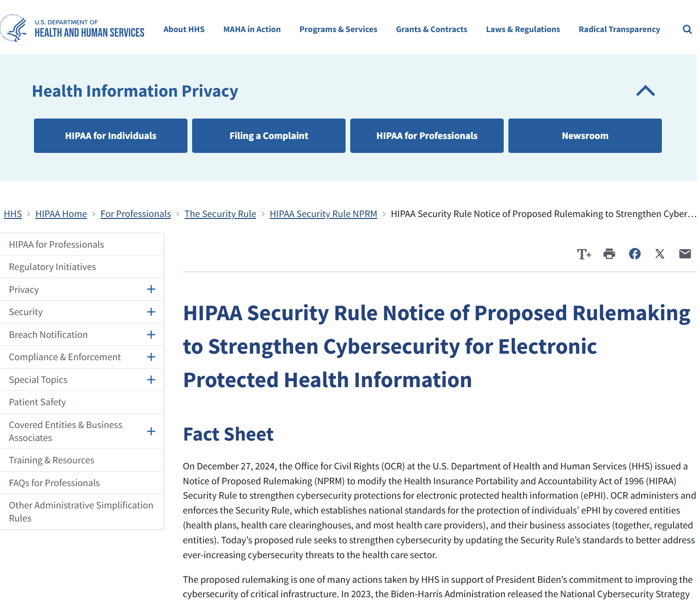Image resolution: width=700 pixels, height=600 pixels.
Task: Expand the Privacy sidebar section
Action: point(151,290)
